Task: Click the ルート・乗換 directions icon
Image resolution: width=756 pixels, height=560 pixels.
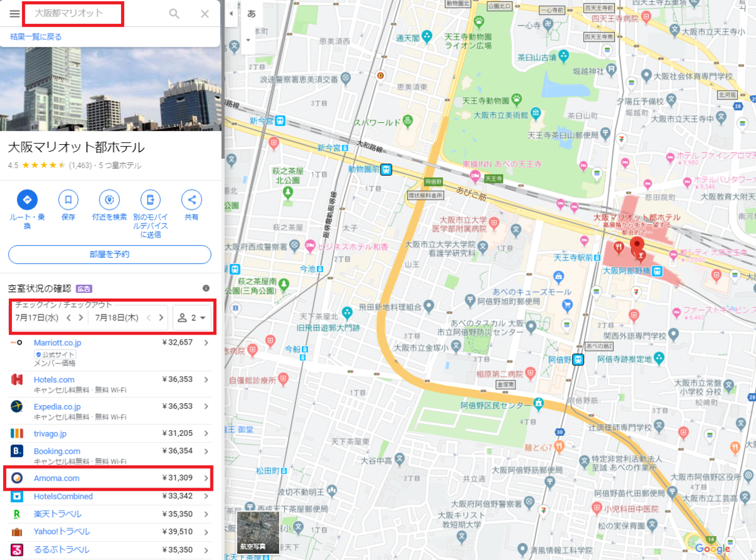Action: [27, 200]
